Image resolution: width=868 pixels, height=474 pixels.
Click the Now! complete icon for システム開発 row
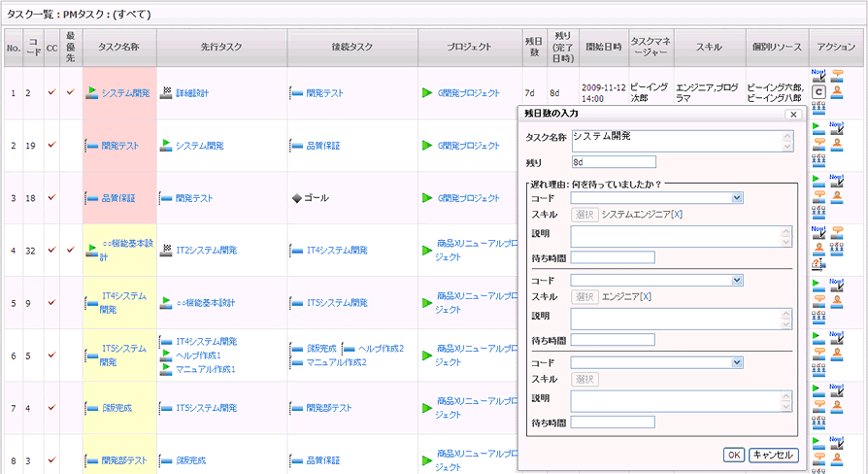[x=818, y=76]
